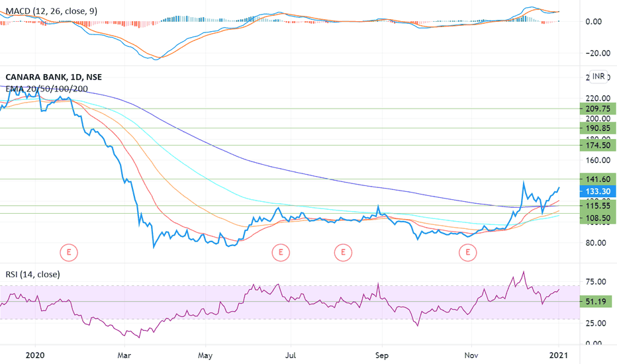Click the 51.19 RSI level label
Screen dimensions: 617x364
point(596,302)
